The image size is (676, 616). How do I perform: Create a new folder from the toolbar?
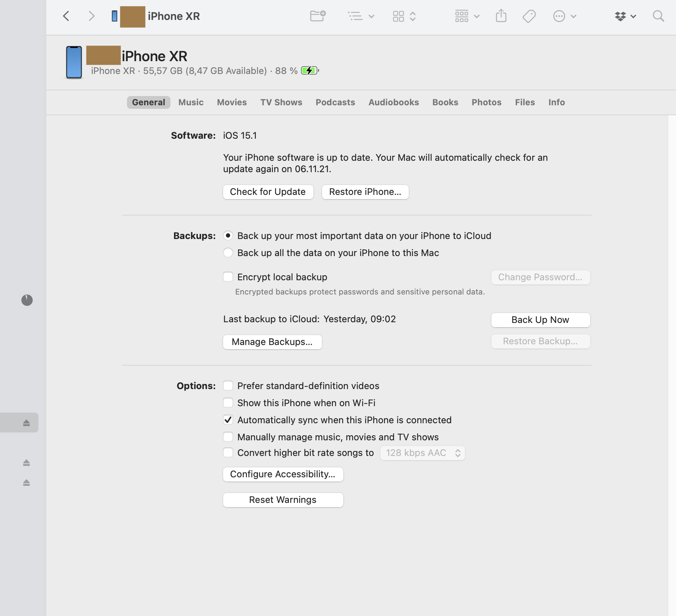click(318, 16)
